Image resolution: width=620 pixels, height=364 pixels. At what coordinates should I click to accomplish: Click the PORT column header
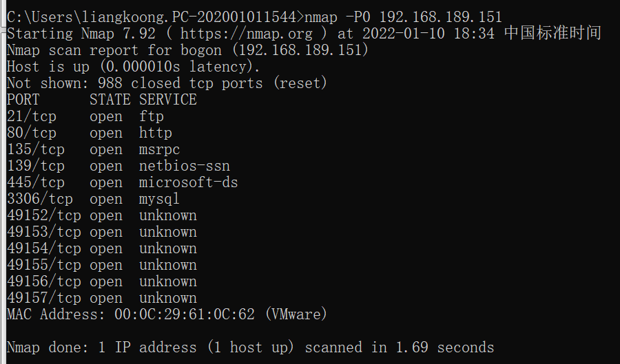click(x=23, y=100)
